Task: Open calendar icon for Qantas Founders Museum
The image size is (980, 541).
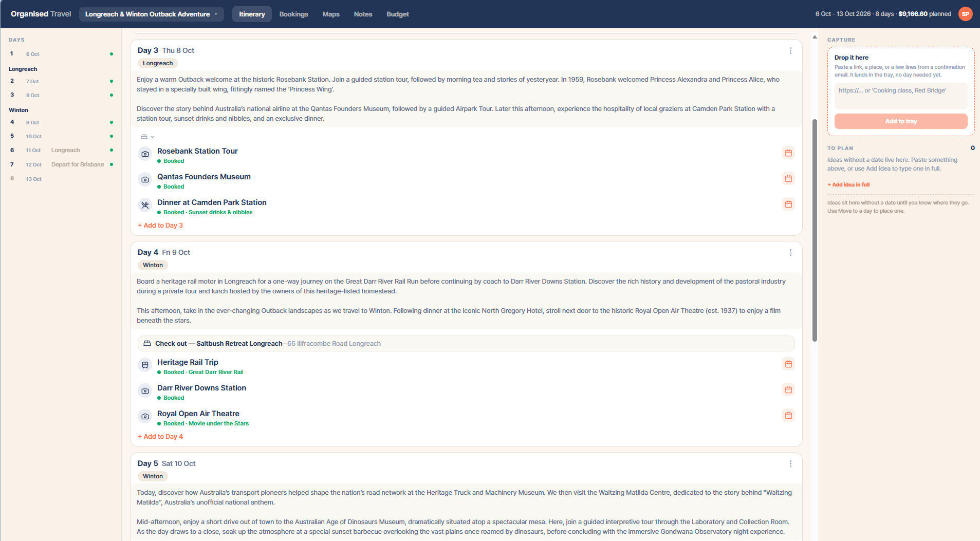Action: pos(788,179)
